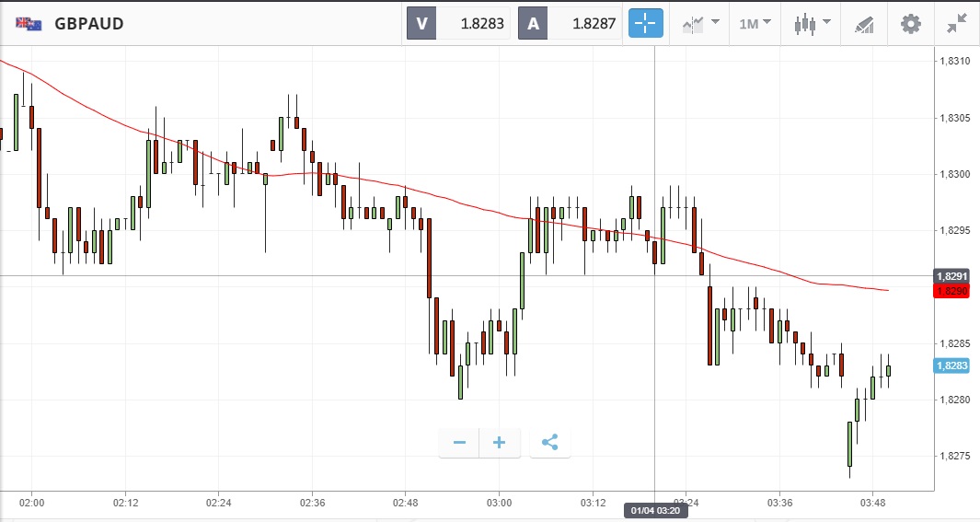Click the GBPAUD symbol name
The height and width of the screenshot is (522, 980).
pyautogui.click(x=89, y=24)
